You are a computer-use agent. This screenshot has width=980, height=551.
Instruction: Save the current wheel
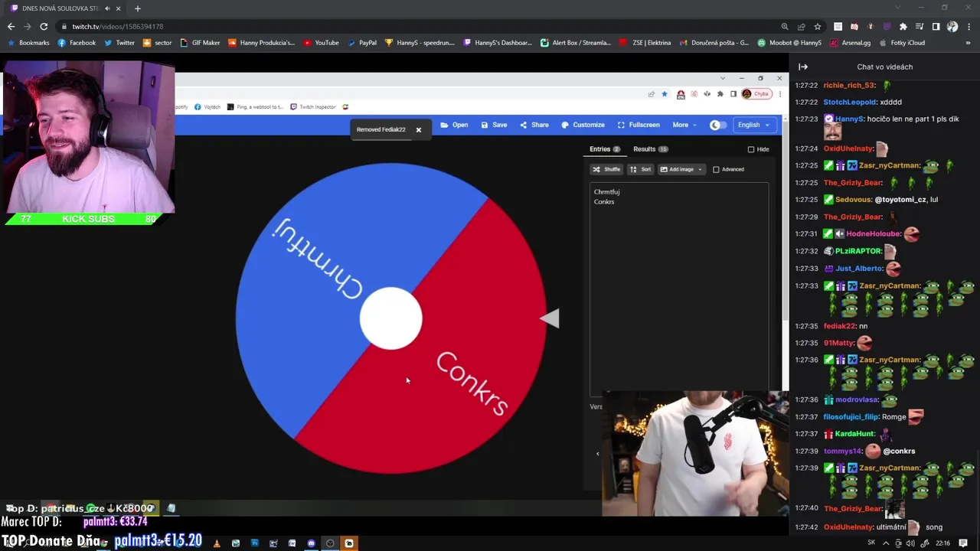click(494, 125)
